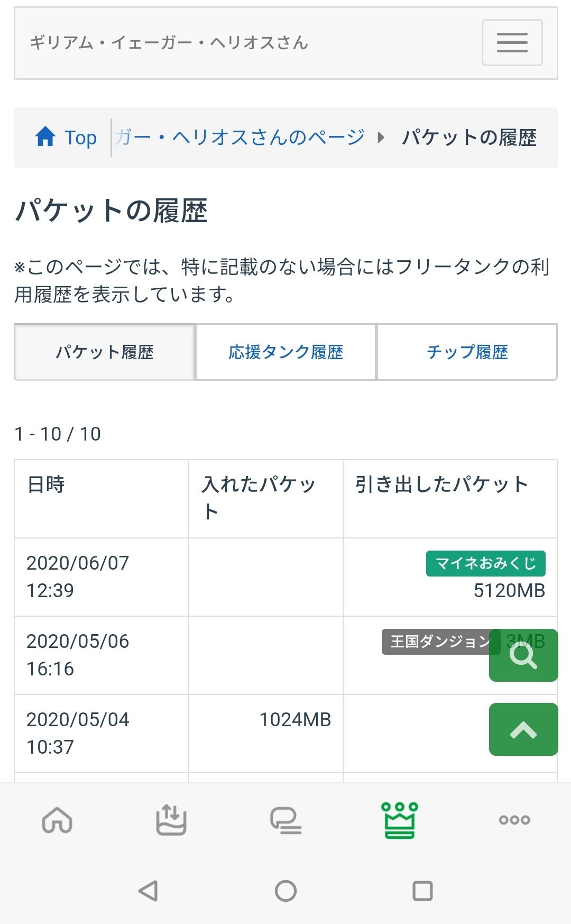571x924 pixels.
Task: Open the three-circles more menu icon
Action: click(x=514, y=820)
